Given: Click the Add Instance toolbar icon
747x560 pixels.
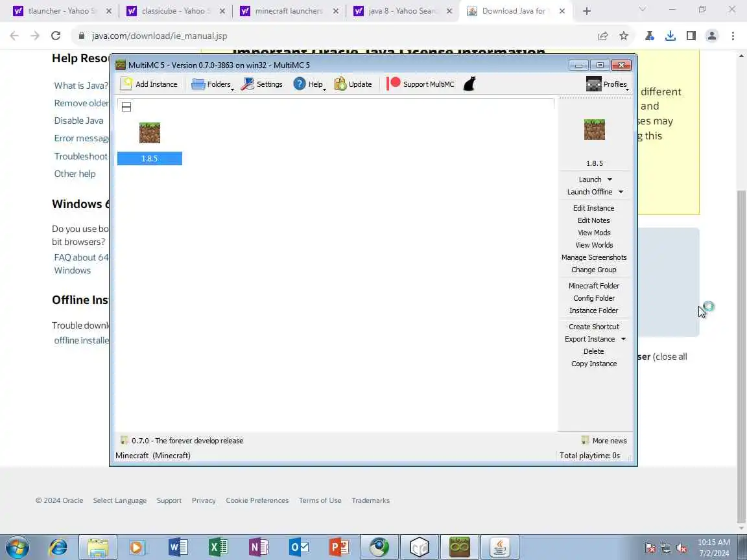Looking at the screenshot, I should (126, 84).
